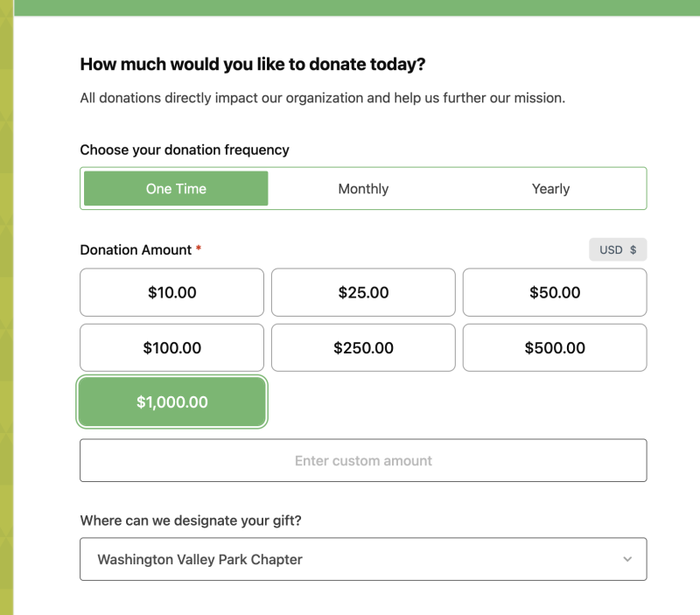Screen dimensions: 700x615
Task: Click the 'How much would you like to donate' heading
Action: tap(252, 64)
